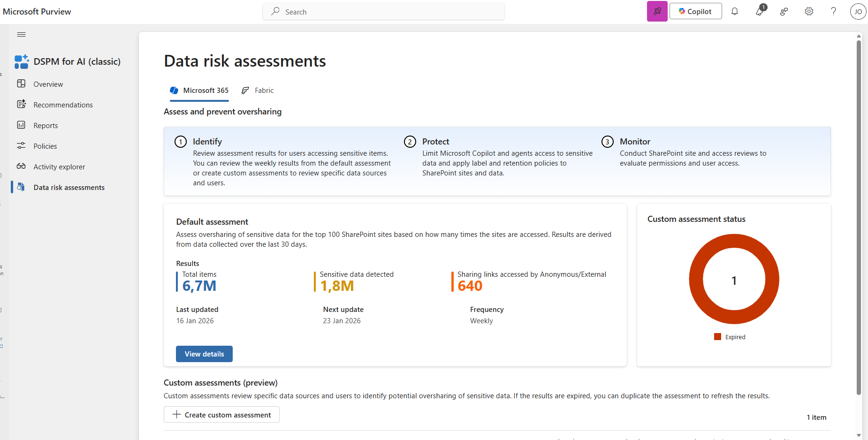
Task: Click the Activity explorer glasses icon
Action: (21, 167)
